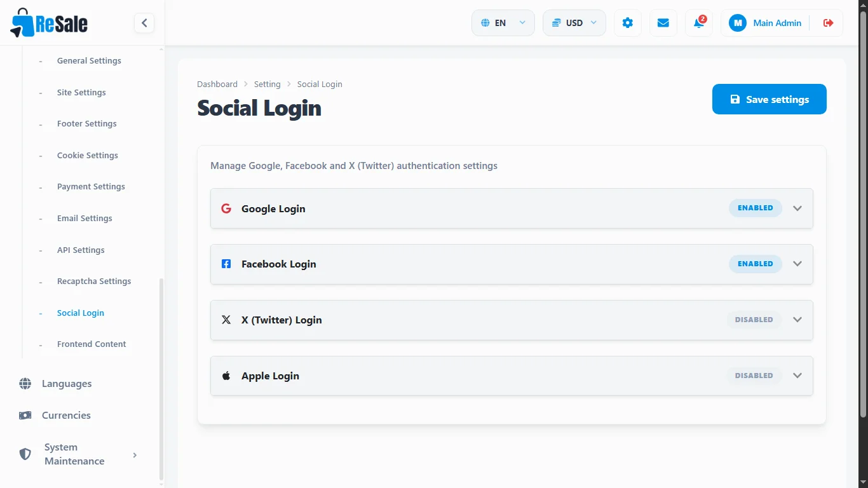Expand the X (Twitter) Login chevron
868x488 pixels.
pyautogui.click(x=797, y=320)
